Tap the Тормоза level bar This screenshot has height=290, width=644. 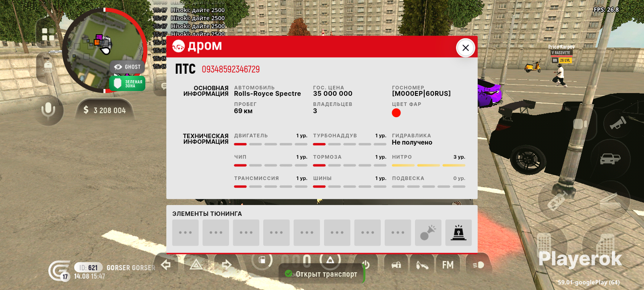349,165
